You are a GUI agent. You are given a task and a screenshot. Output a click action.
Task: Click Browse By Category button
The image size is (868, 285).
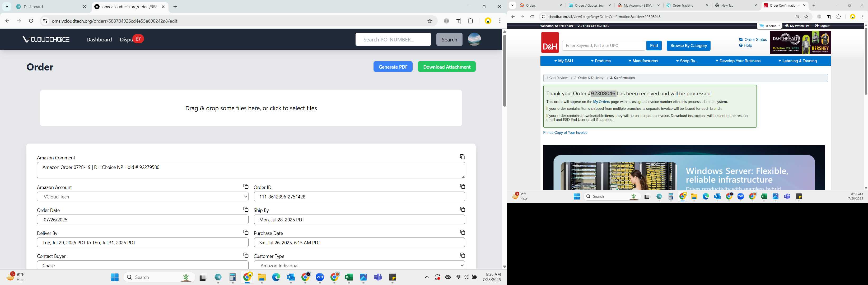click(x=688, y=45)
